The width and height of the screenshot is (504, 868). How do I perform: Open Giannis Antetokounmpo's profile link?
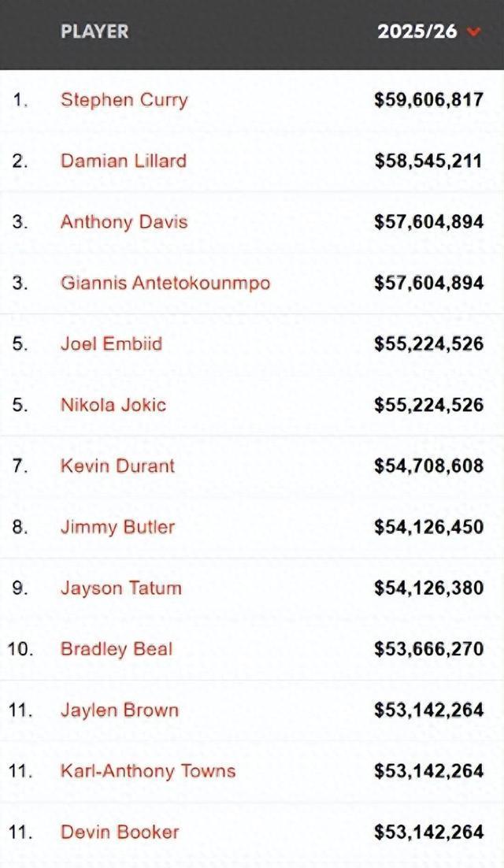(x=165, y=283)
